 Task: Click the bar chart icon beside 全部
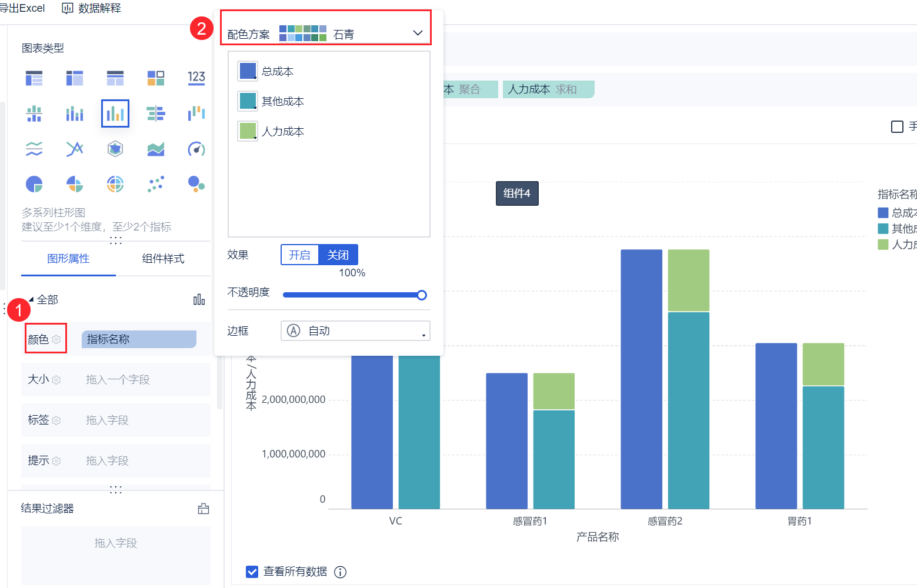[x=199, y=300]
